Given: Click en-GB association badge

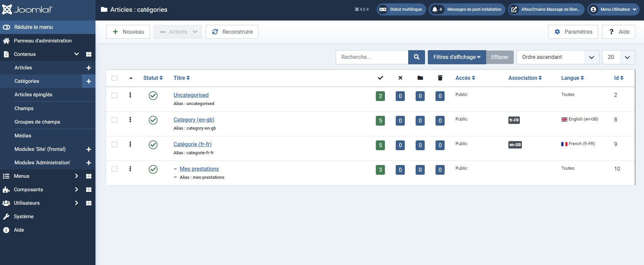Looking at the screenshot, I should pyautogui.click(x=515, y=145).
